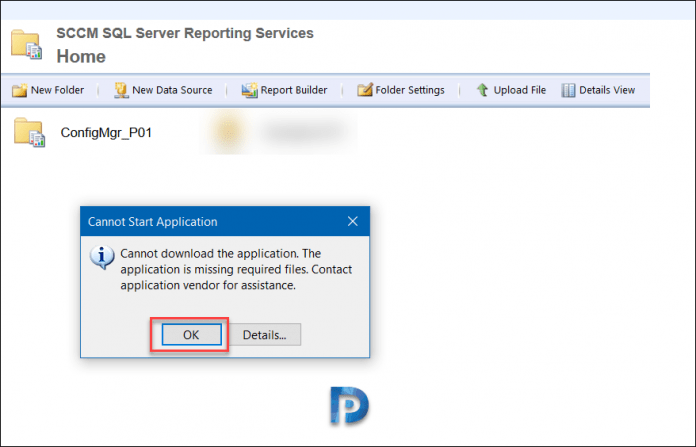Switch to Details View via its label
This screenshot has width=696, height=447.
tap(607, 90)
